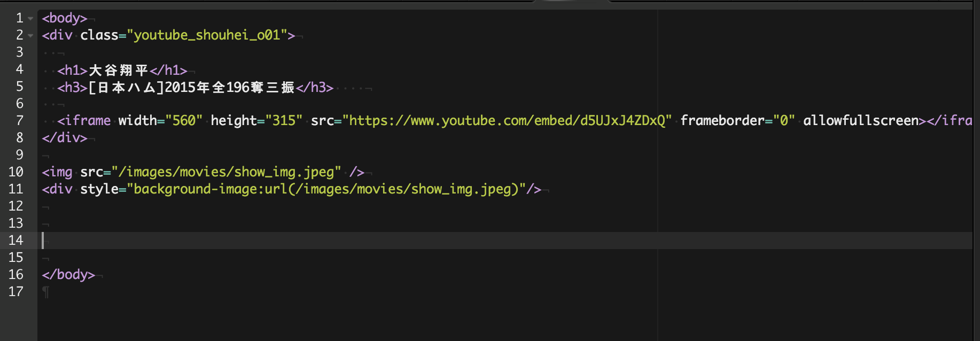Viewport: 980px width, 341px height.
Task: Click the img src path on line 10
Action: pyautogui.click(x=226, y=172)
